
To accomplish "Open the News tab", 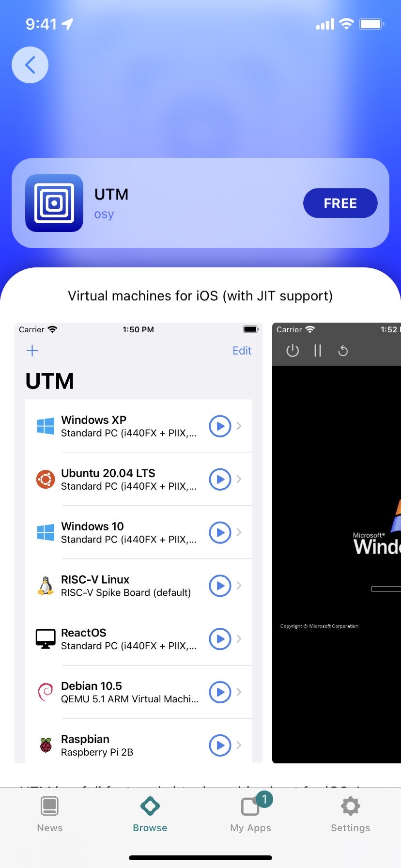I will point(50,815).
